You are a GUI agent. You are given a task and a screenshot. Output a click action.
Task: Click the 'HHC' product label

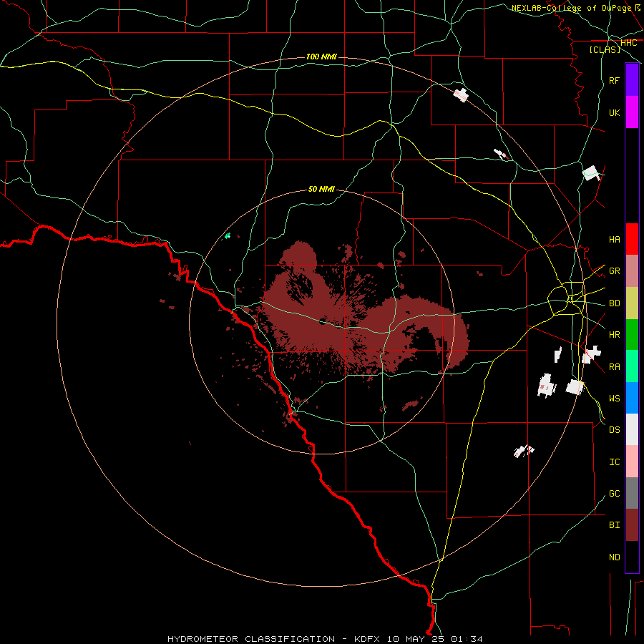tap(628, 43)
